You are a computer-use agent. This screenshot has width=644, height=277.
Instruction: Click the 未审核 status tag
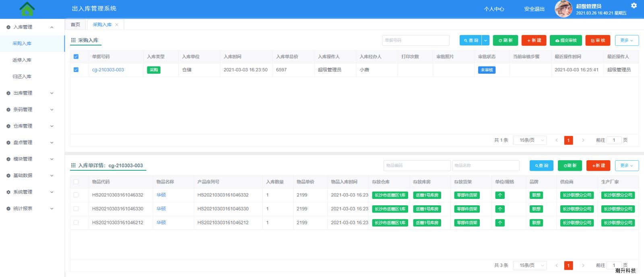[487, 70]
